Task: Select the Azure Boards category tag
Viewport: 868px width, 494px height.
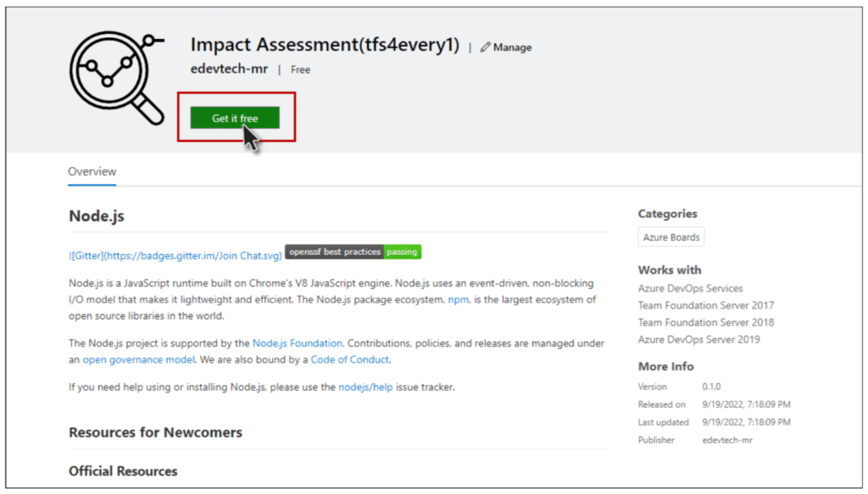Action: (671, 236)
